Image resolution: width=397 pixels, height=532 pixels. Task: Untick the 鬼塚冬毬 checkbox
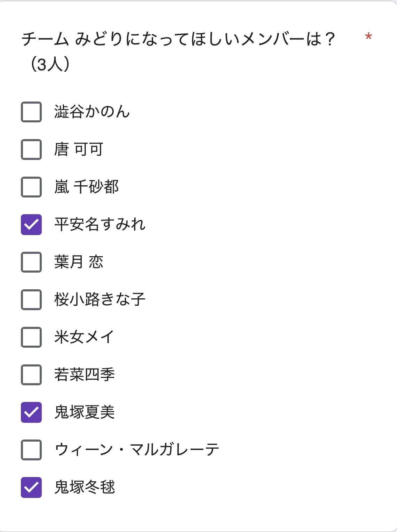click(x=31, y=487)
